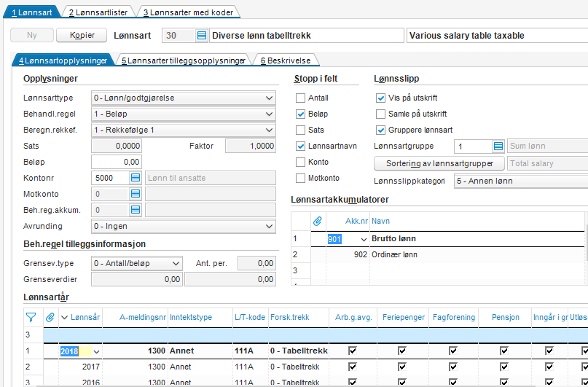Viewport: 588px width, 387px height.
Task: Click the attachment paperclip in Lønnsartår header
Action: click(50, 317)
